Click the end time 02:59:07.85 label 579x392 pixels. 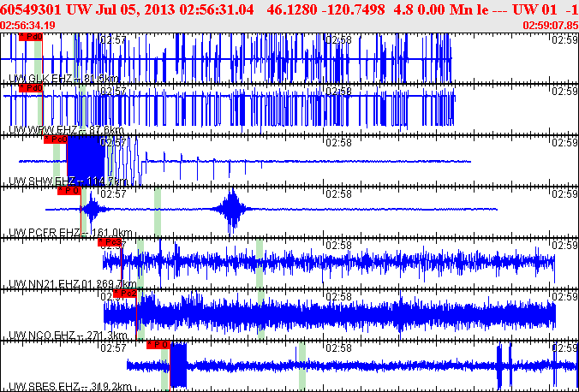[549, 25]
